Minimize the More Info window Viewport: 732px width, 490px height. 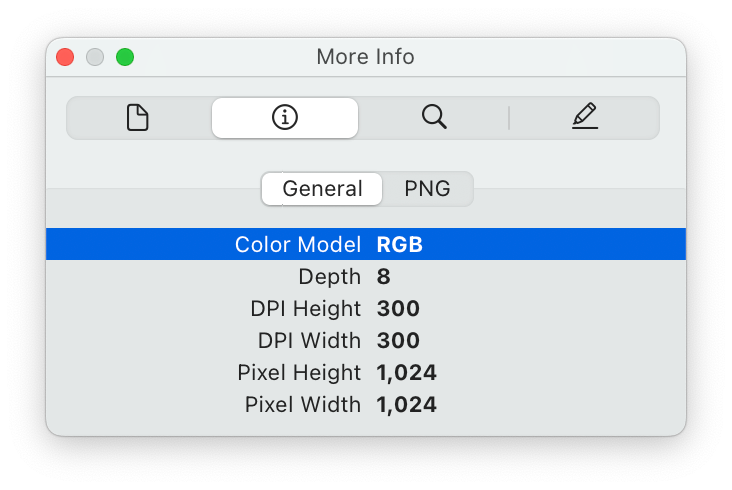(x=95, y=57)
